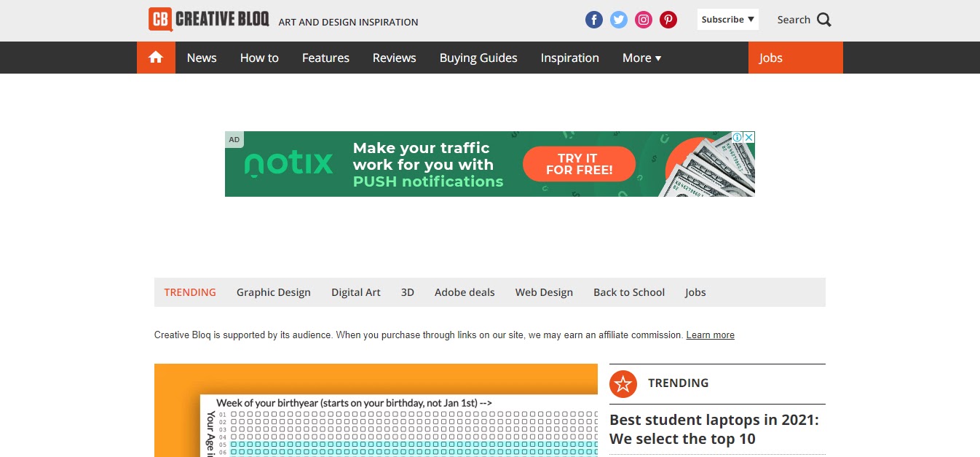
Task: Open Creative Bloq's Facebook page
Action: 594,20
